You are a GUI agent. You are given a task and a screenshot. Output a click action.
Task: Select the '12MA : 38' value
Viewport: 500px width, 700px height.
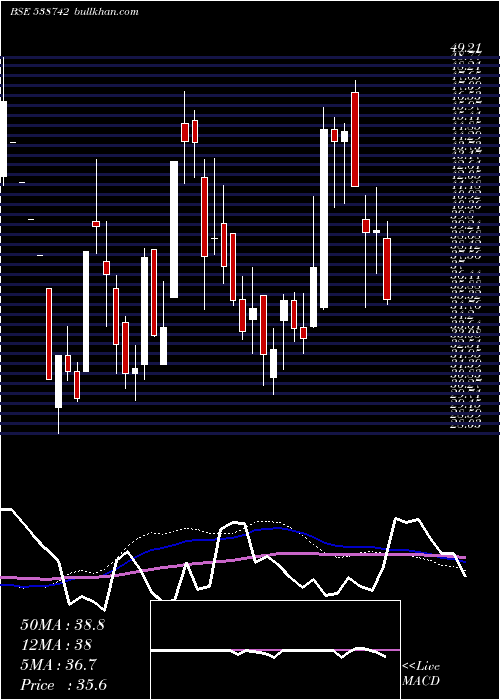(56, 645)
